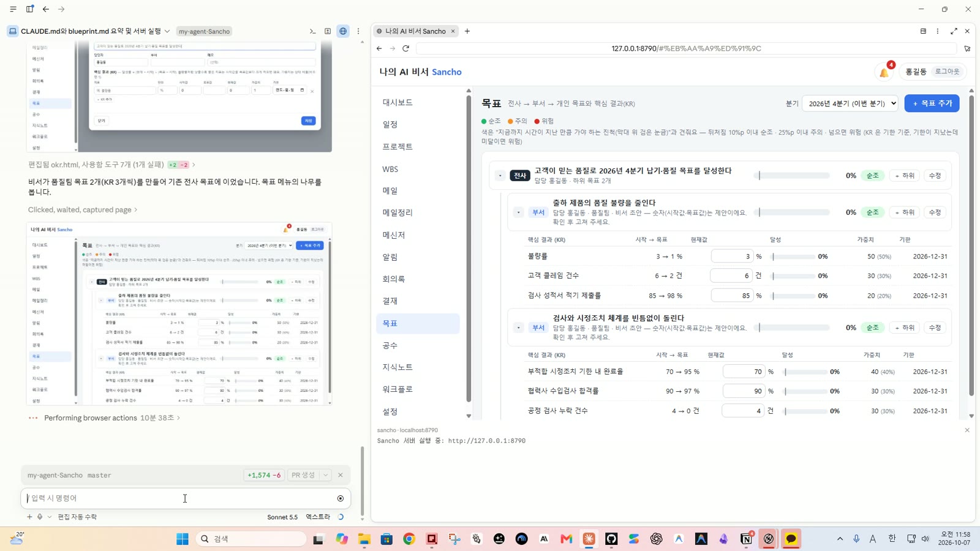The image size is (980, 551).
Task: Open Chrome from the Windows taskbar
Action: (409, 539)
